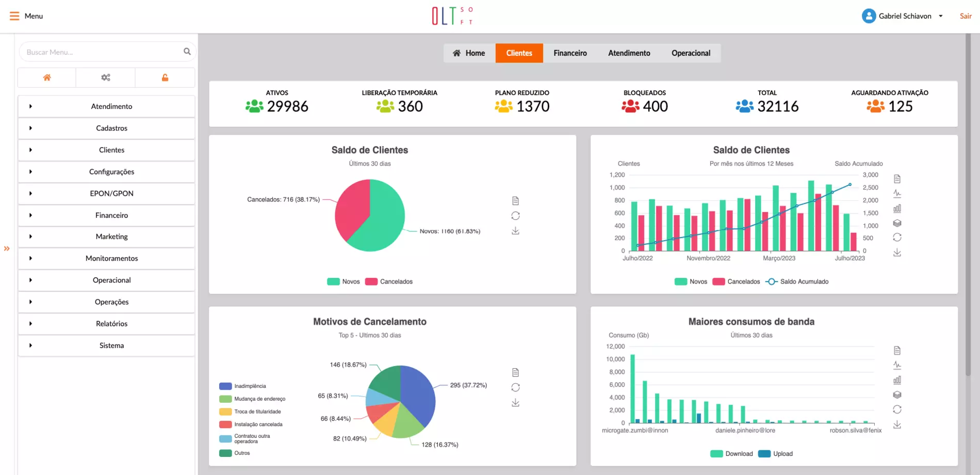Image resolution: width=980 pixels, height=475 pixels.
Task: Restore the Saldo de Clientes pie chart
Action: click(515, 216)
